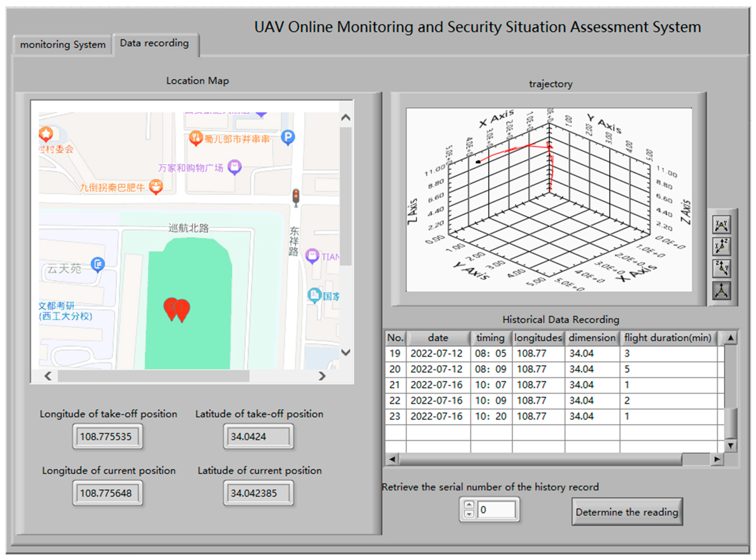This screenshot has height=560, width=756.
Task: Click the blue parking P icon on map
Action: tap(288, 137)
